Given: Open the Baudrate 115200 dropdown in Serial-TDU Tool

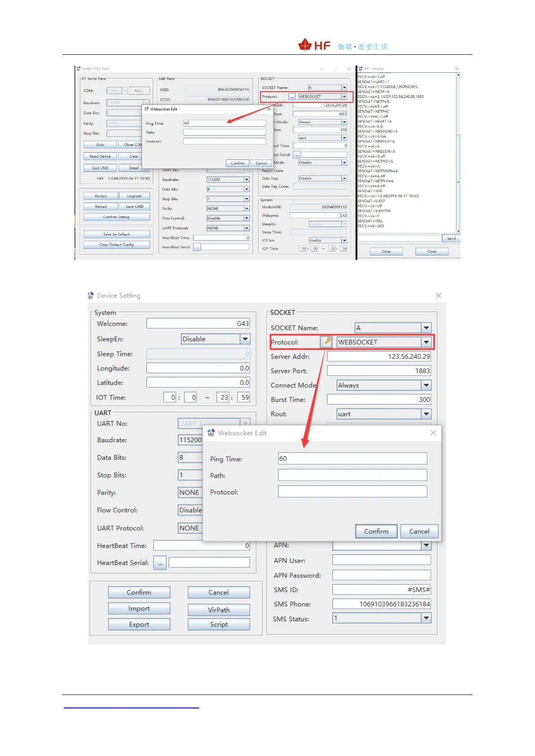Looking at the screenshot, I should click(x=247, y=180).
